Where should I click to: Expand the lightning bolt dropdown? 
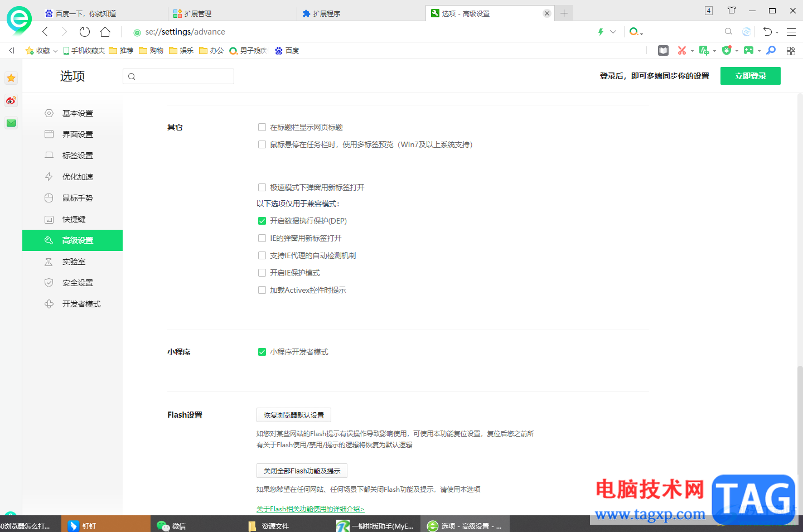coord(613,32)
